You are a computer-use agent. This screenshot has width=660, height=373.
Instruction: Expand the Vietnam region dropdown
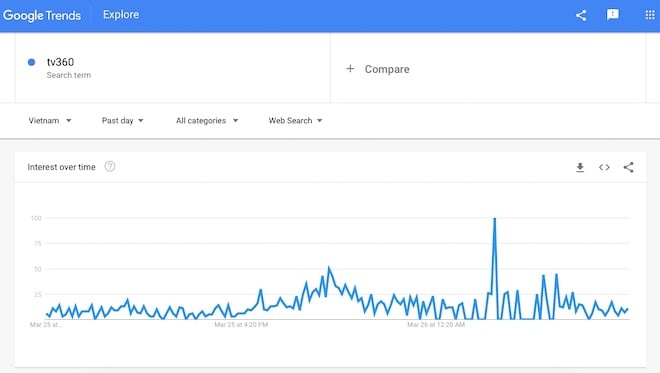point(50,120)
